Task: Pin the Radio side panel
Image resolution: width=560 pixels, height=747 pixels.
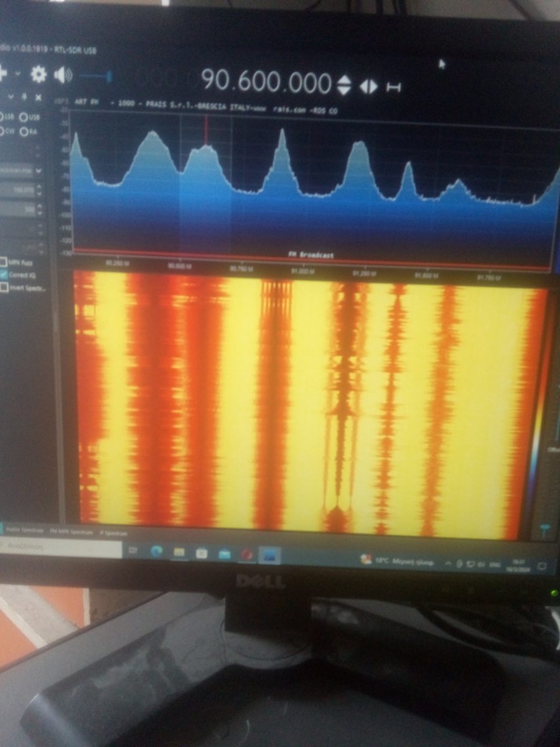Action: coord(24,97)
